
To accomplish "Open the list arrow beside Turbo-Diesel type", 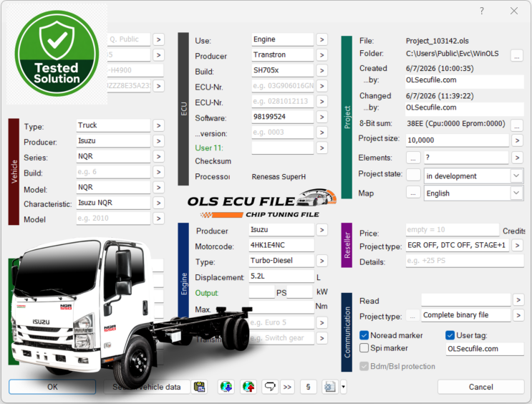I will pyautogui.click(x=321, y=261).
